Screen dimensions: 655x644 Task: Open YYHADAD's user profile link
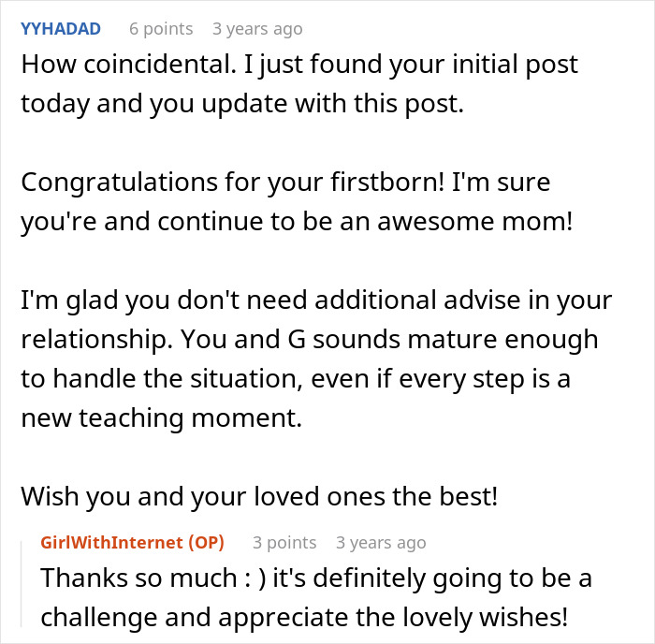click(x=61, y=29)
